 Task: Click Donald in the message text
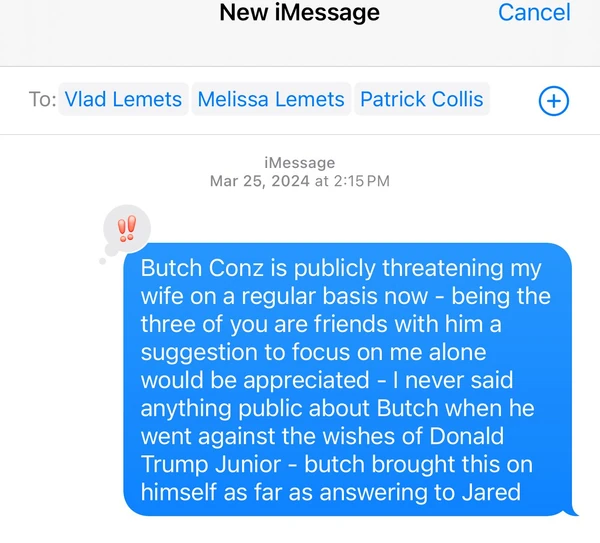(x=466, y=436)
